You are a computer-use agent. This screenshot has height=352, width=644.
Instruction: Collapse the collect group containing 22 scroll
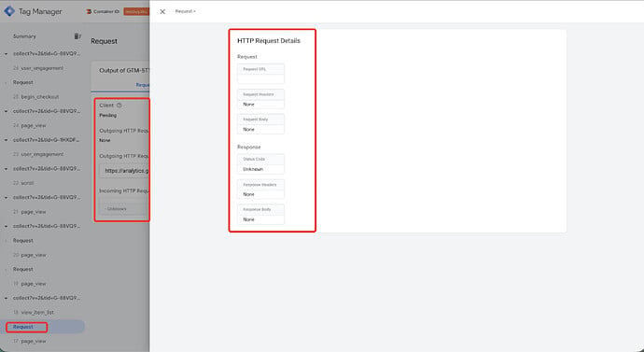point(7,169)
